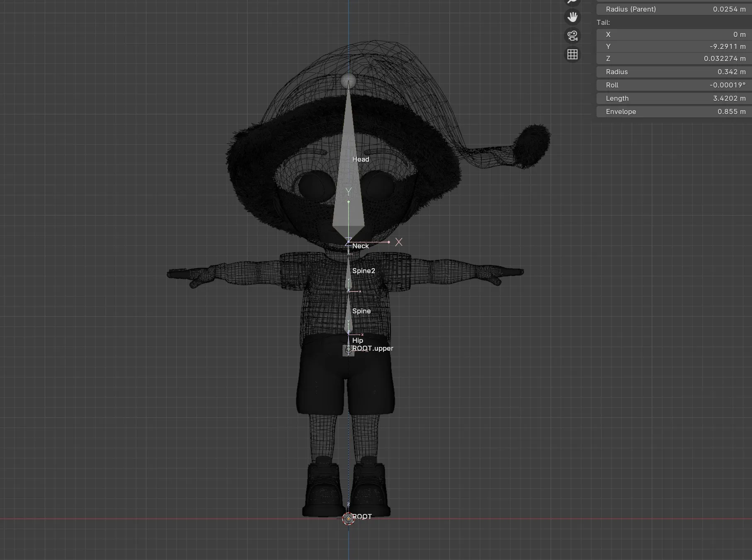
Task: Click the Tail X value field
Action: [674, 34]
